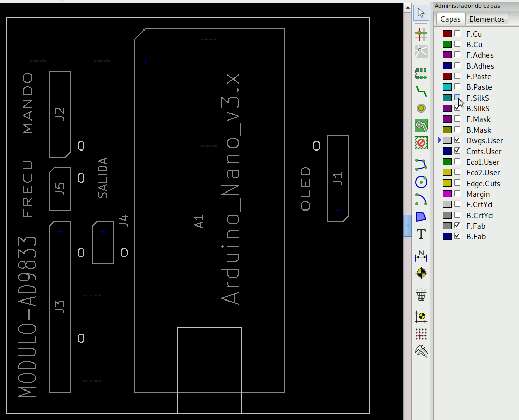This screenshot has width=519, height=420.
Task: Open the Margin magenta color swatch
Action: point(447,194)
